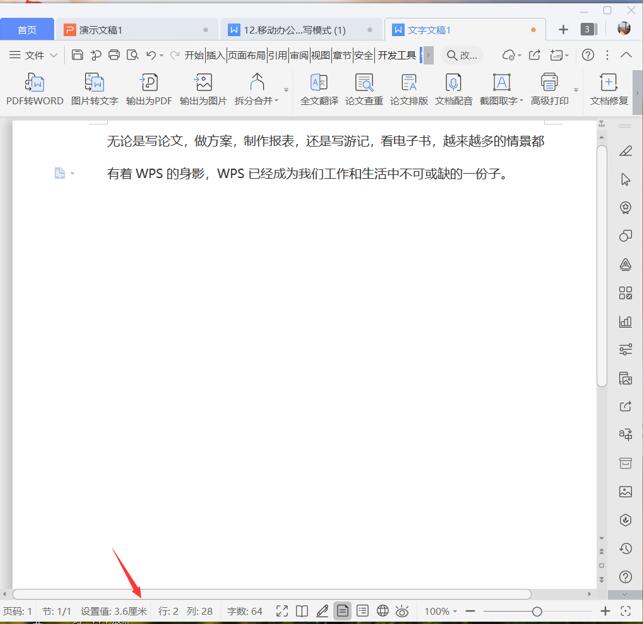Click the paragraph layout icon in left margin
The image size is (643, 624).
[x=60, y=173]
